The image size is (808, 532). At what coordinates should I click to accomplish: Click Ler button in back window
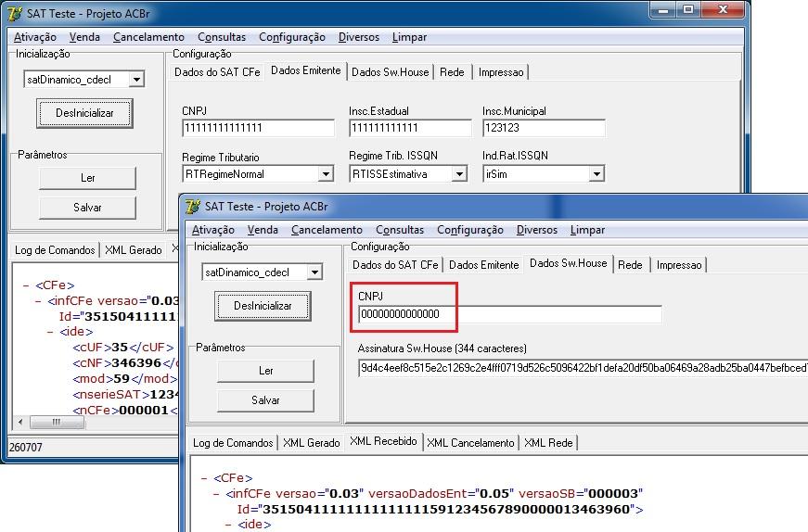[x=87, y=178]
